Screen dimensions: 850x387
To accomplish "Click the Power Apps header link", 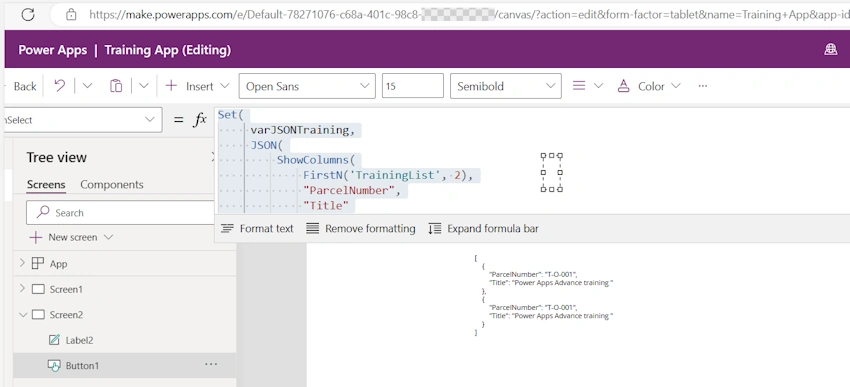I will pos(53,50).
